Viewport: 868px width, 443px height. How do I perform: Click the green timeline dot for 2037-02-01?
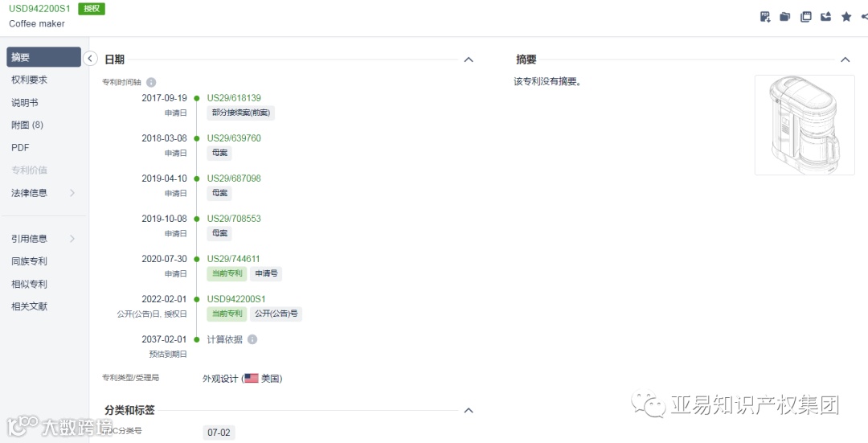(197, 339)
